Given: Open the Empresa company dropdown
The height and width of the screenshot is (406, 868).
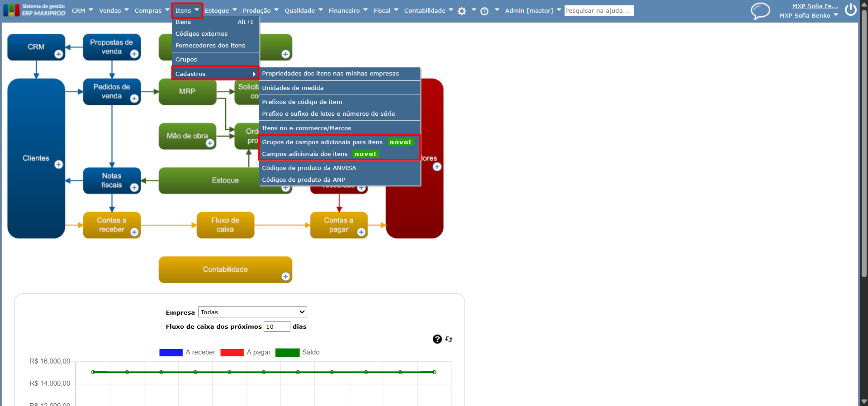Looking at the screenshot, I should 252,312.
